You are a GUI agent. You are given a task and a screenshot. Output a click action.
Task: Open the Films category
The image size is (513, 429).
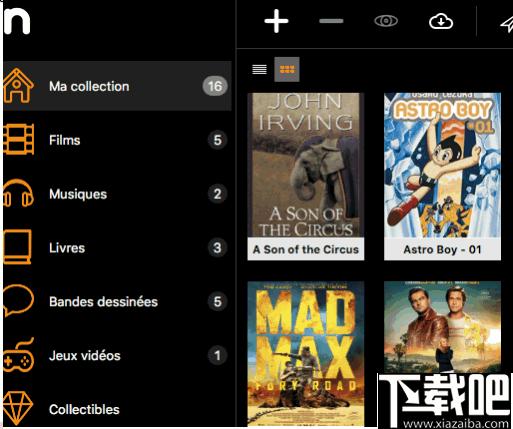(117, 140)
